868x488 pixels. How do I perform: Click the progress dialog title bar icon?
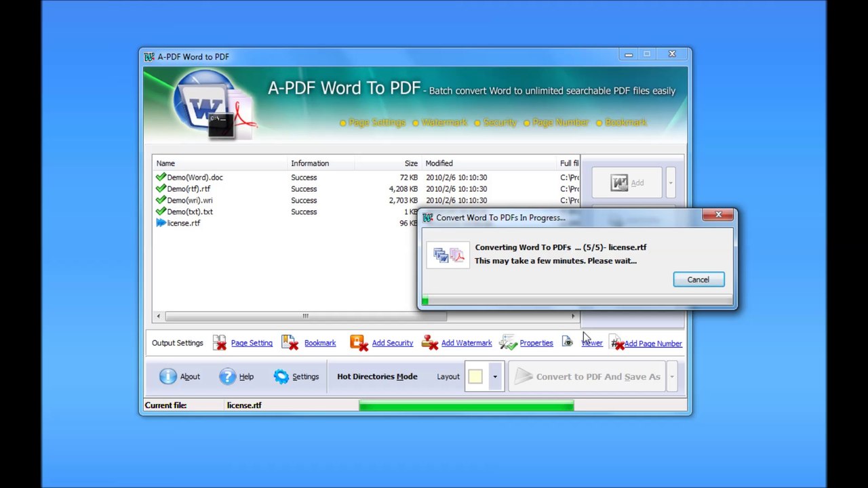point(428,218)
